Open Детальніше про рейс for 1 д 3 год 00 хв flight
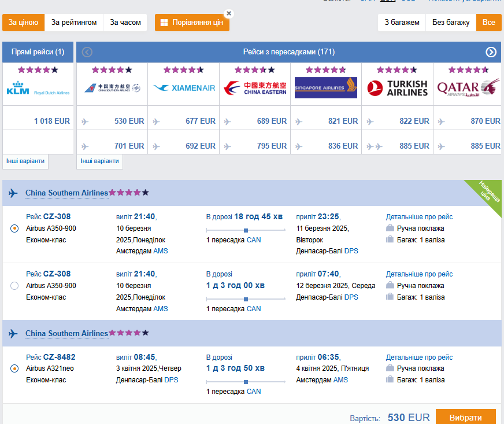The image size is (504, 424). pos(419,274)
